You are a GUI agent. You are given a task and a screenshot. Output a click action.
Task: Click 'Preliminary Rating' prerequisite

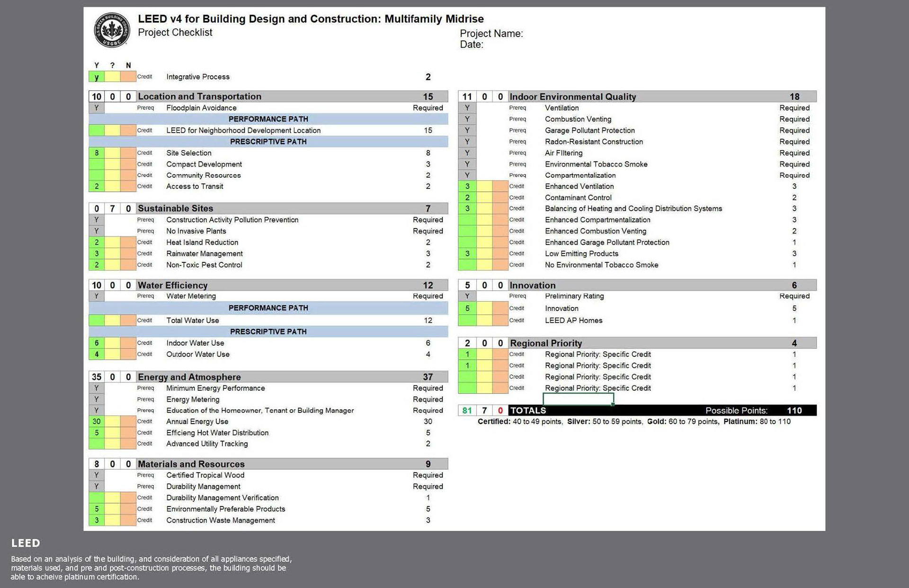(574, 296)
